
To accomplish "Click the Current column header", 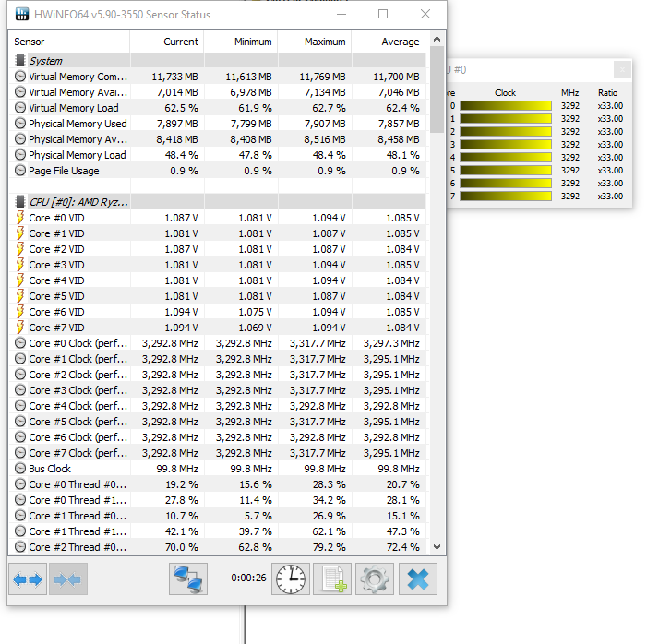I will [x=167, y=42].
